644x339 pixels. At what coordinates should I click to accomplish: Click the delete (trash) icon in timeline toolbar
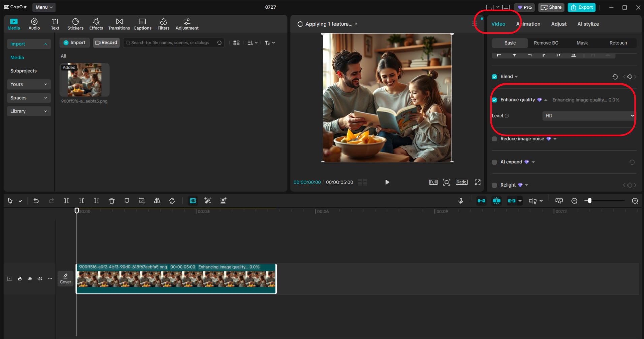(x=112, y=201)
